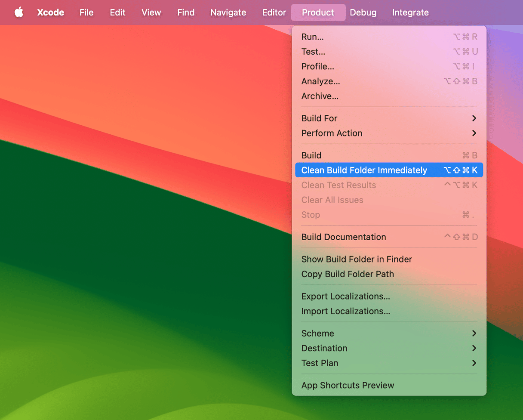Open the File menu
The width and height of the screenshot is (523, 420).
click(86, 12)
